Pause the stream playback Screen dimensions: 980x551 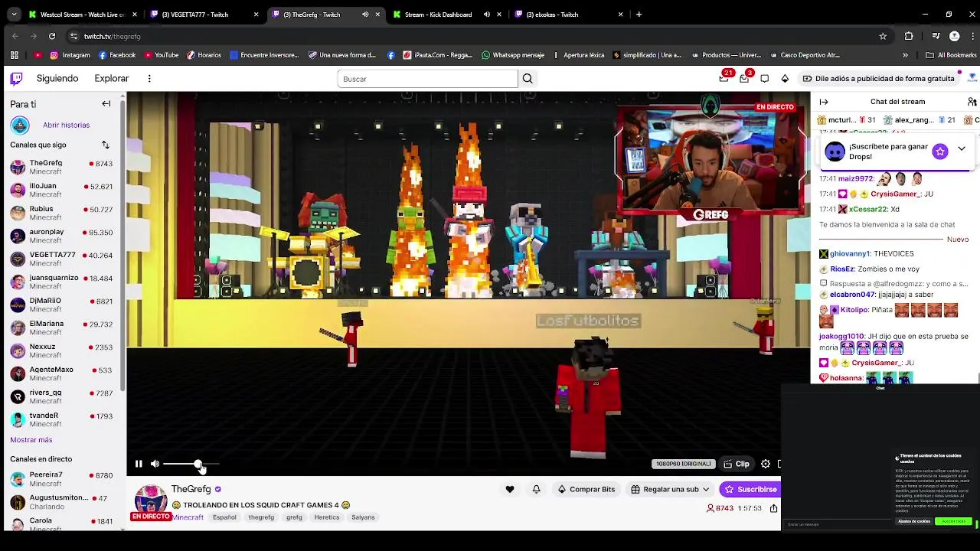[x=139, y=464]
